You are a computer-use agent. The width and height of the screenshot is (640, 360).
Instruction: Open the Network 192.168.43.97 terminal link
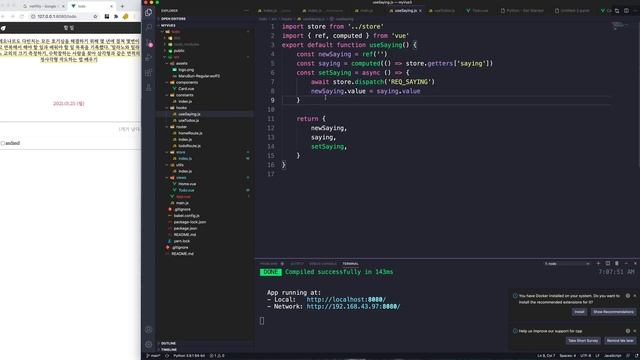[353, 307]
